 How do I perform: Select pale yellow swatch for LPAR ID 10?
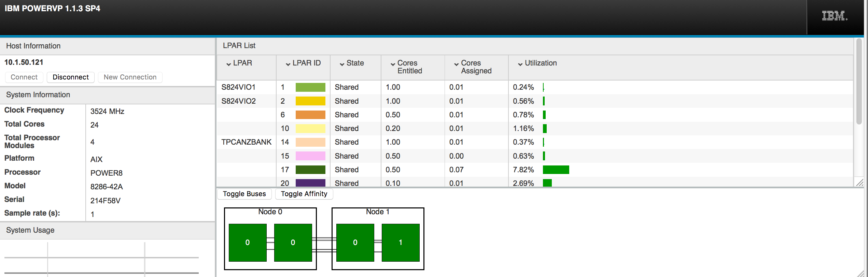310,128
